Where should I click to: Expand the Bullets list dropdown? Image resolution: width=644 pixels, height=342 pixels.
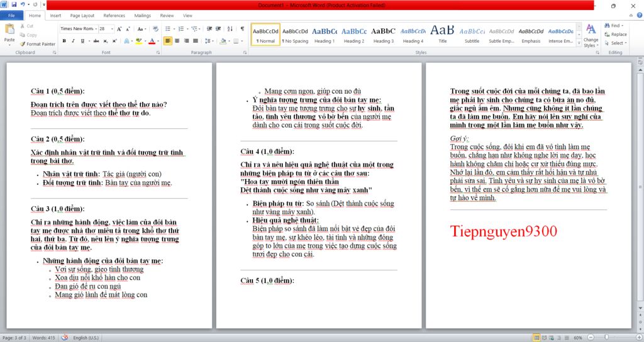[x=173, y=29]
